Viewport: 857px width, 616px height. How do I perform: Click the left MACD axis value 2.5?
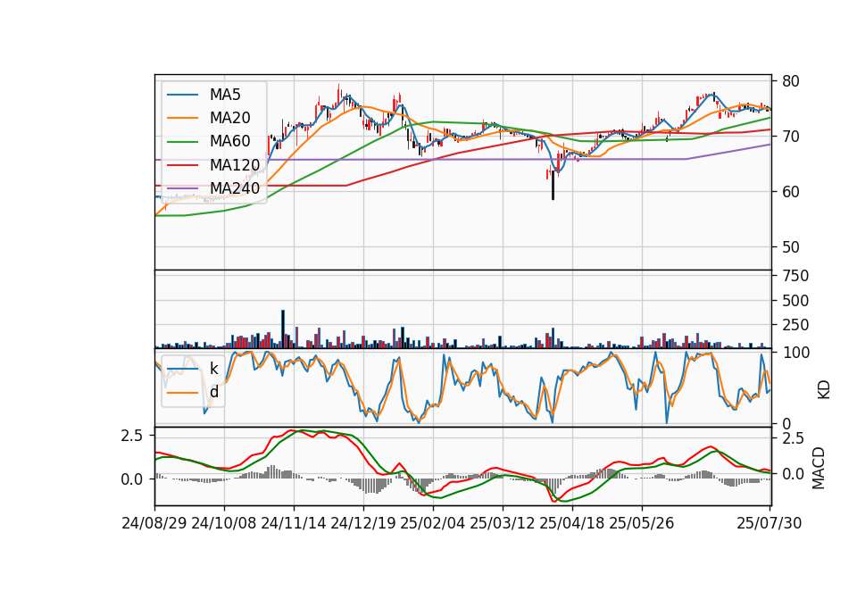tap(132, 437)
